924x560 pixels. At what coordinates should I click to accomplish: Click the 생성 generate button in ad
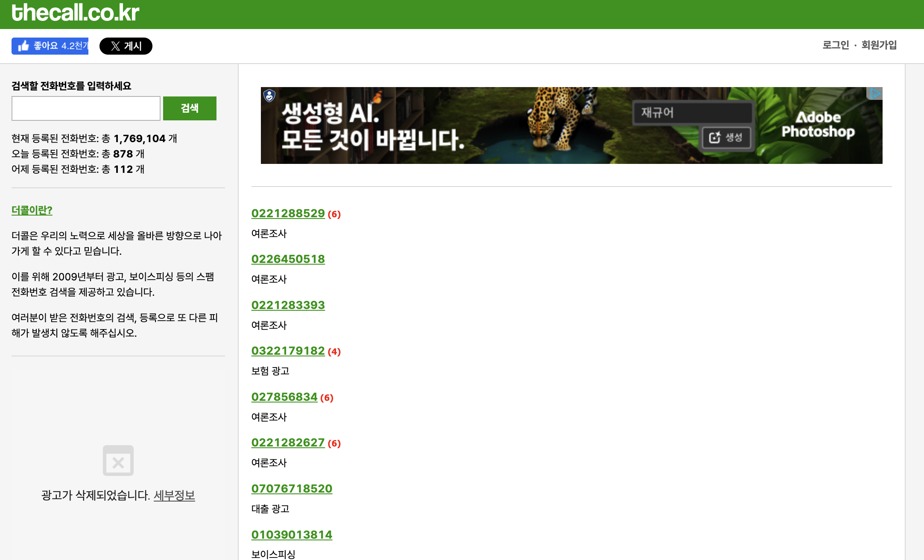[x=726, y=137]
